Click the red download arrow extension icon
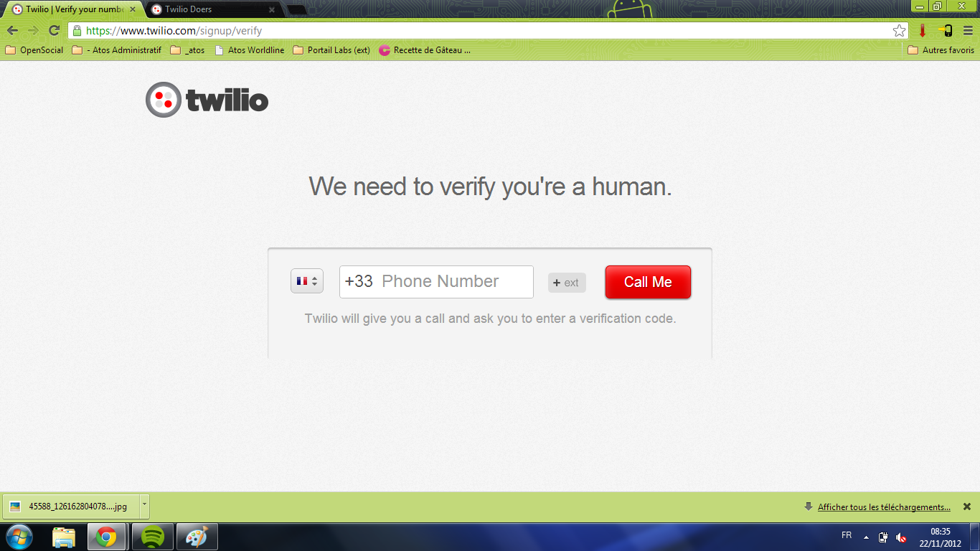 (923, 31)
